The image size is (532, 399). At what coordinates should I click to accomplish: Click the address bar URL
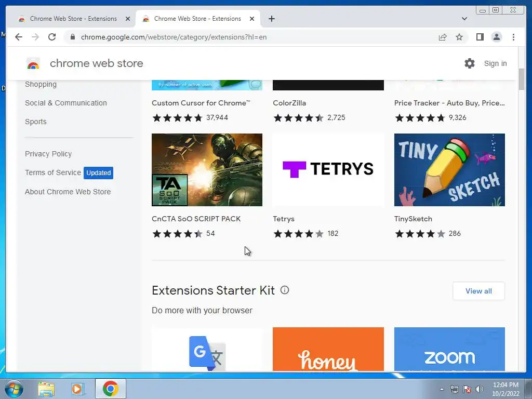(x=174, y=37)
